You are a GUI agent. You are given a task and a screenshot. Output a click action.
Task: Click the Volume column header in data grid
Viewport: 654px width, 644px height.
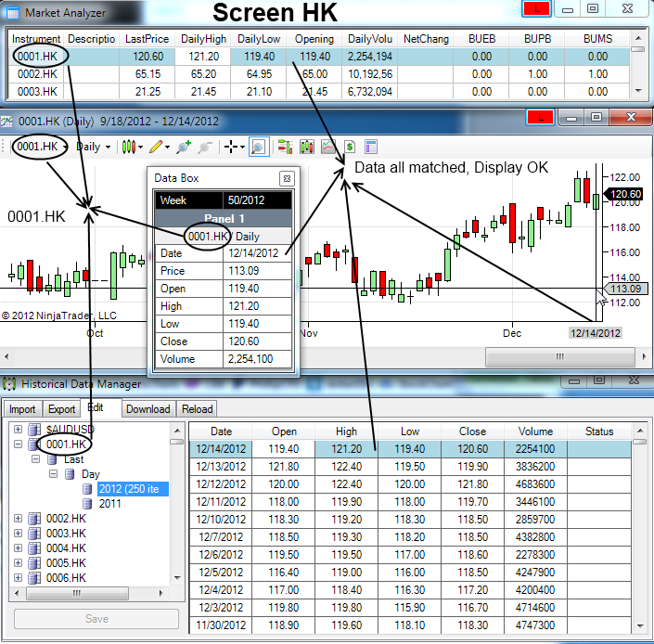point(535,431)
